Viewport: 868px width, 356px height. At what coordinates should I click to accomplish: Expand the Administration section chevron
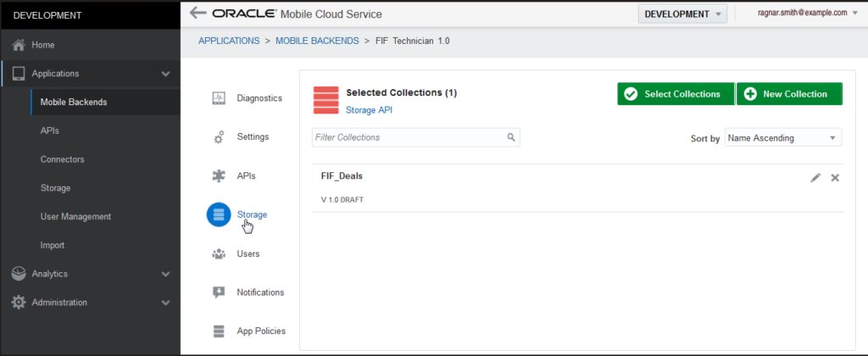pyautogui.click(x=165, y=303)
